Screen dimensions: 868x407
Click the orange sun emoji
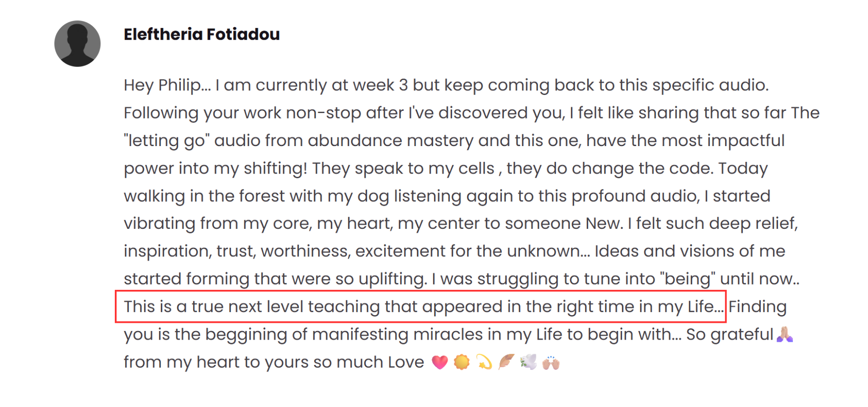pyautogui.click(x=462, y=362)
